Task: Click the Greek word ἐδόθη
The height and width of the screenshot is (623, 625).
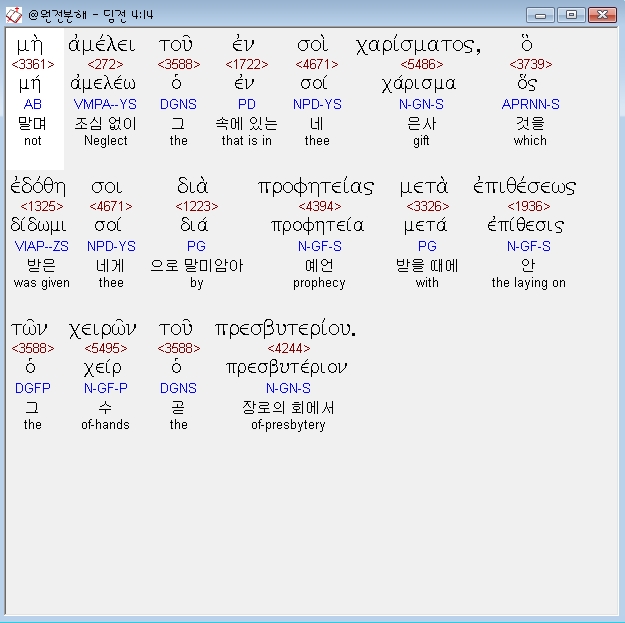Action: [38, 186]
